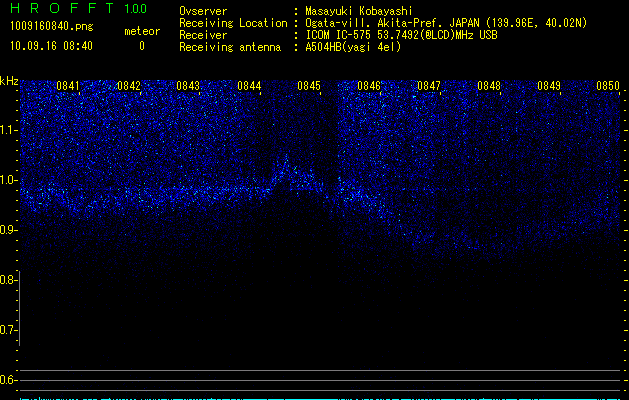This screenshot has width=629, height=400.
Task: Click the meteor count value 0
Action: coord(142,46)
